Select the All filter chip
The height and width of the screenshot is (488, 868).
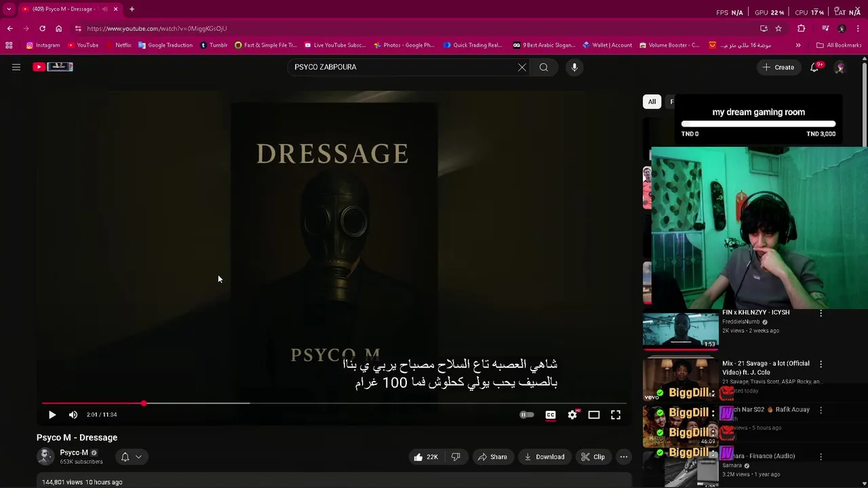coord(652,102)
